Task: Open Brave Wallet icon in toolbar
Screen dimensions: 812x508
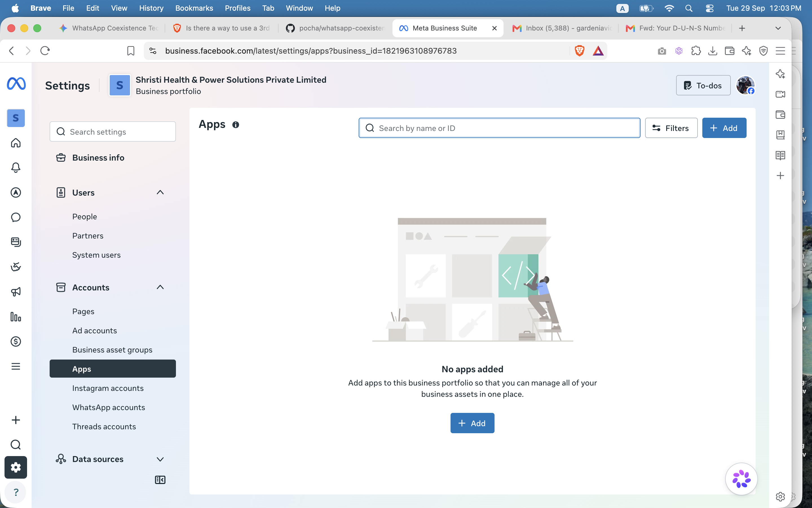Action: click(729, 51)
